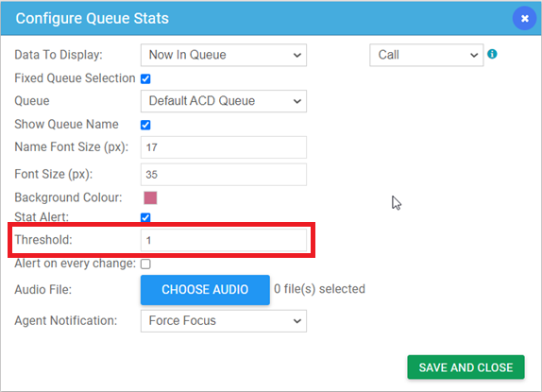Open the Data To Display dropdown
The image size is (542, 392).
pyautogui.click(x=223, y=55)
